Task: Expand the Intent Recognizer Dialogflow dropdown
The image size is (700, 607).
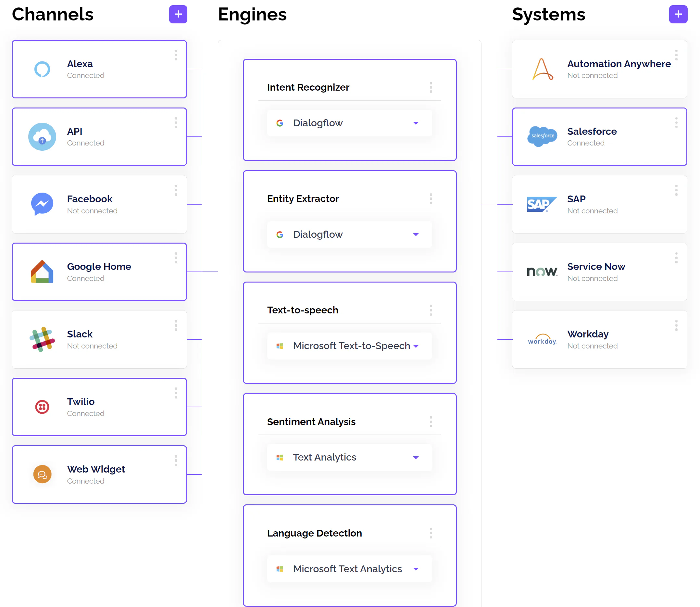Action: (x=349, y=123)
